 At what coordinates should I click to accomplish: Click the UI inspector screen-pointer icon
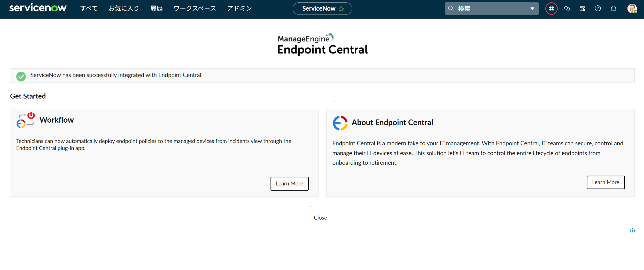tap(582, 9)
